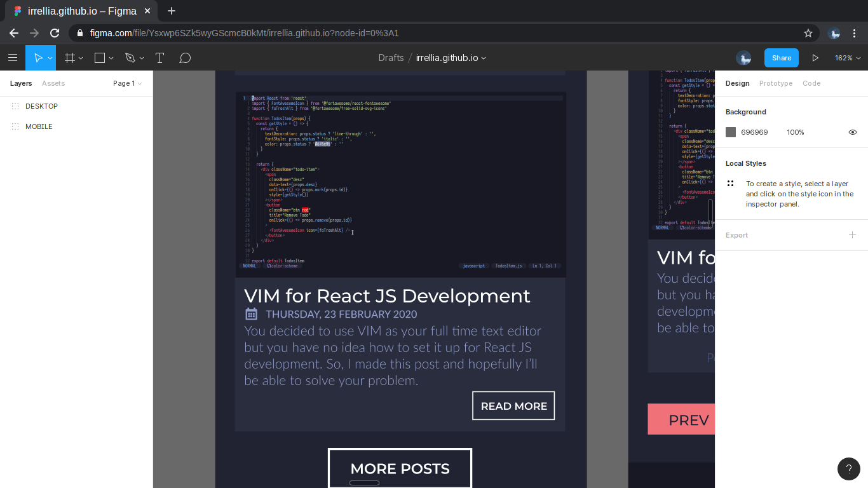Viewport: 868px width, 488px height.
Task: Select the Comment tool
Action: pyautogui.click(x=185, y=58)
